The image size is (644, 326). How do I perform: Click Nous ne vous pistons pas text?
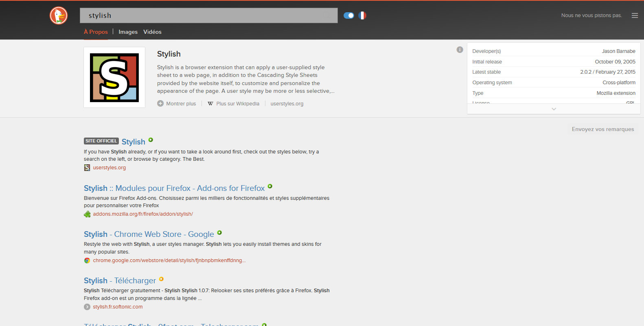pyautogui.click(x=591, y=15)
